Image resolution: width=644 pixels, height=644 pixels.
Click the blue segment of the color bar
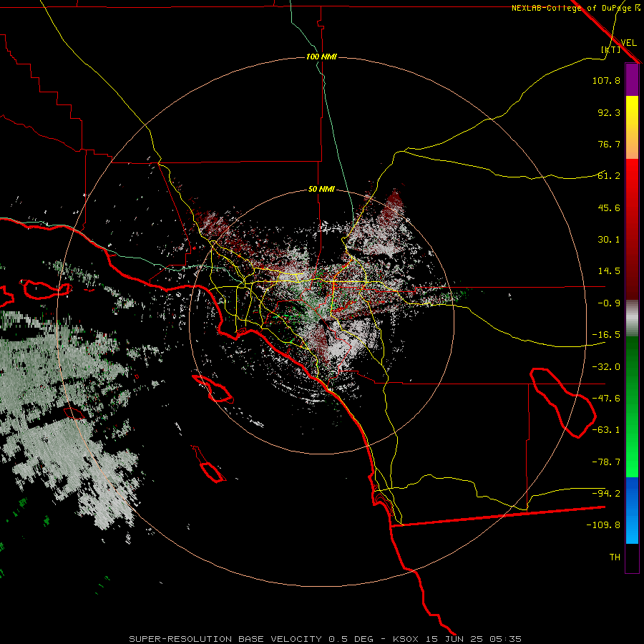[x=632, y=510]
